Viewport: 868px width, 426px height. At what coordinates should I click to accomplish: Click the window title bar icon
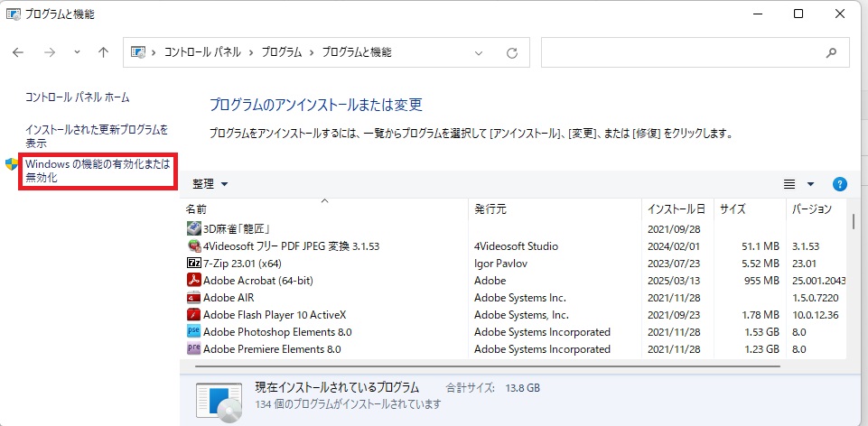tap(14, 14)
